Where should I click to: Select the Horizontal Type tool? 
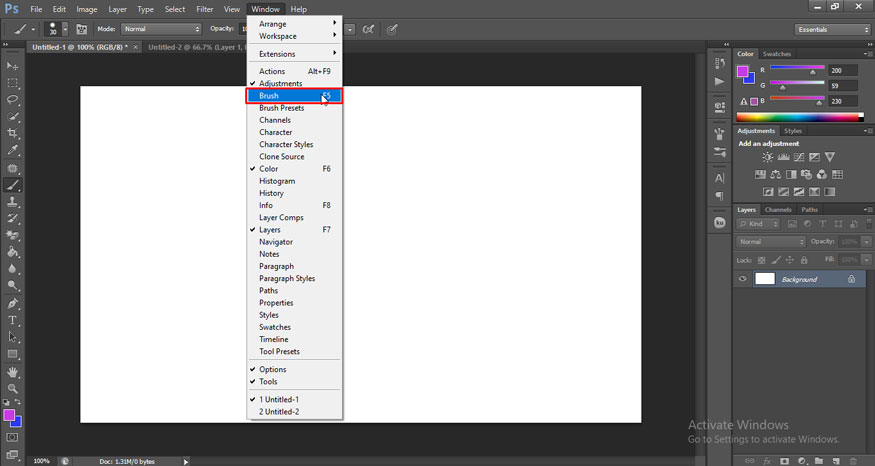(x=13, y=320)
